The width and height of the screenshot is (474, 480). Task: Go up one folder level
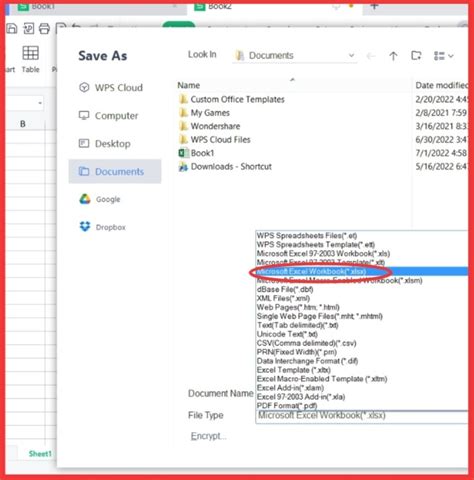point(393,56)
